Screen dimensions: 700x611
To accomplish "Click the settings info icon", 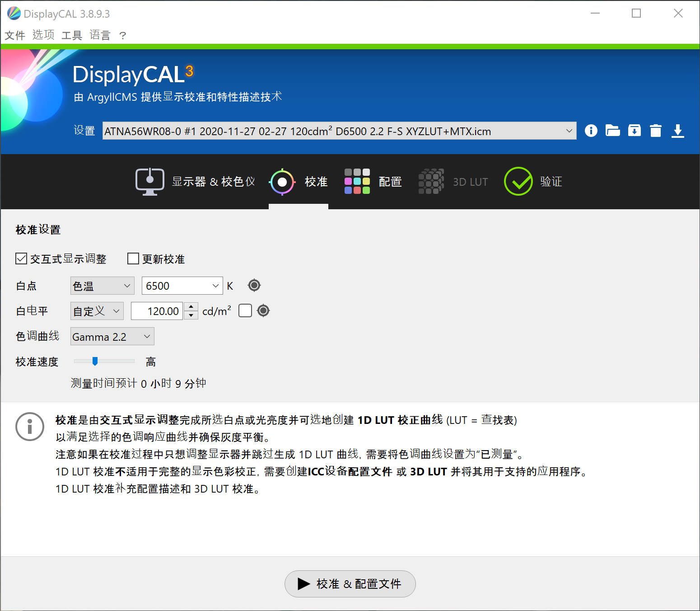I will (x=591, y=131).
